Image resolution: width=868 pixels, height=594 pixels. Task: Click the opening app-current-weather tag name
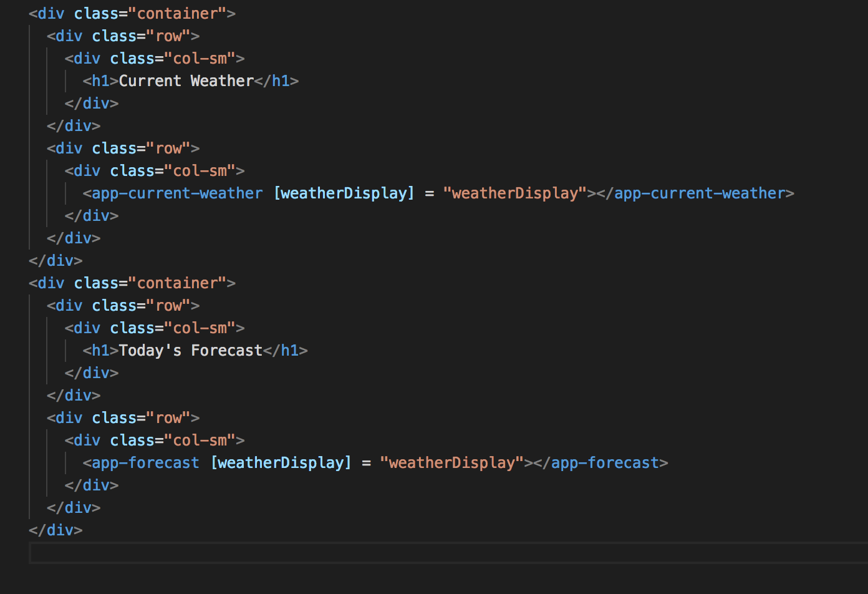177,193
